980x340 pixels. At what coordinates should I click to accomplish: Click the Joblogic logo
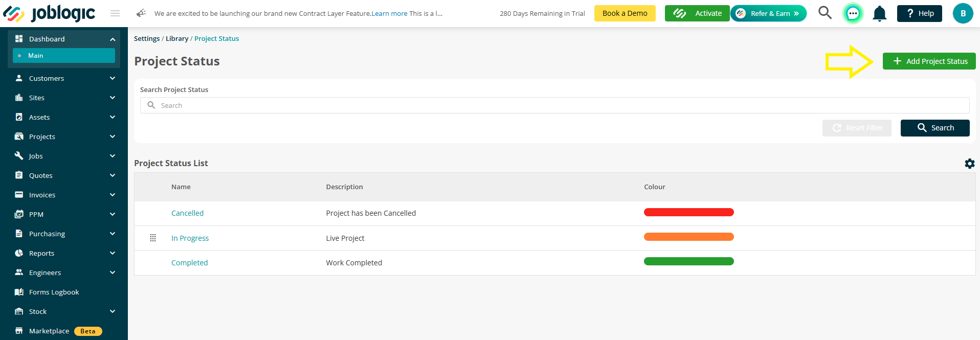pos(49,13)
